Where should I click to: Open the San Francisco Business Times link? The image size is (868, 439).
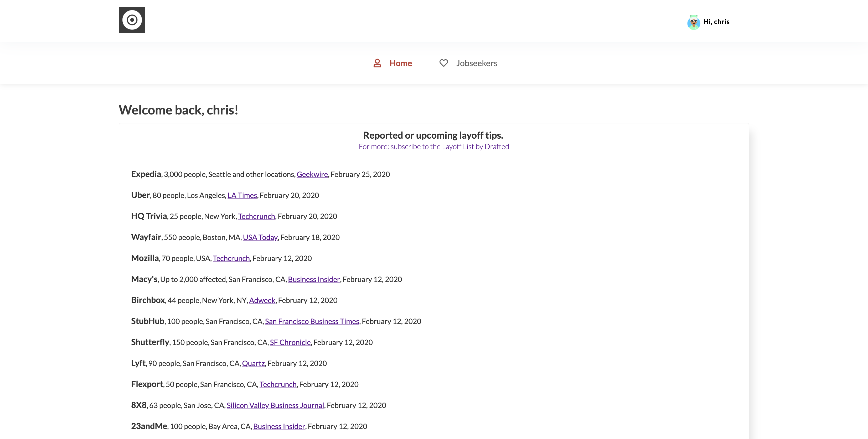[x=312, y=322]
